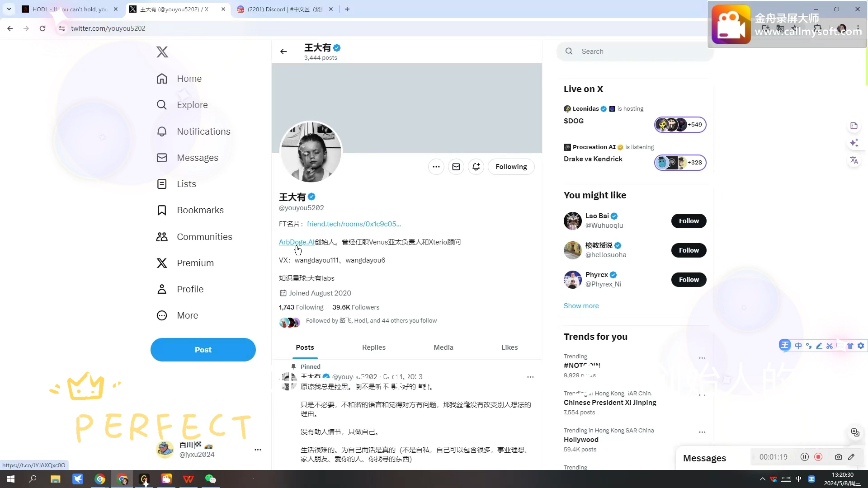Pause the screen recording
Image resolution: width=868 pixels, height=488 pixels.
[805, 457]
